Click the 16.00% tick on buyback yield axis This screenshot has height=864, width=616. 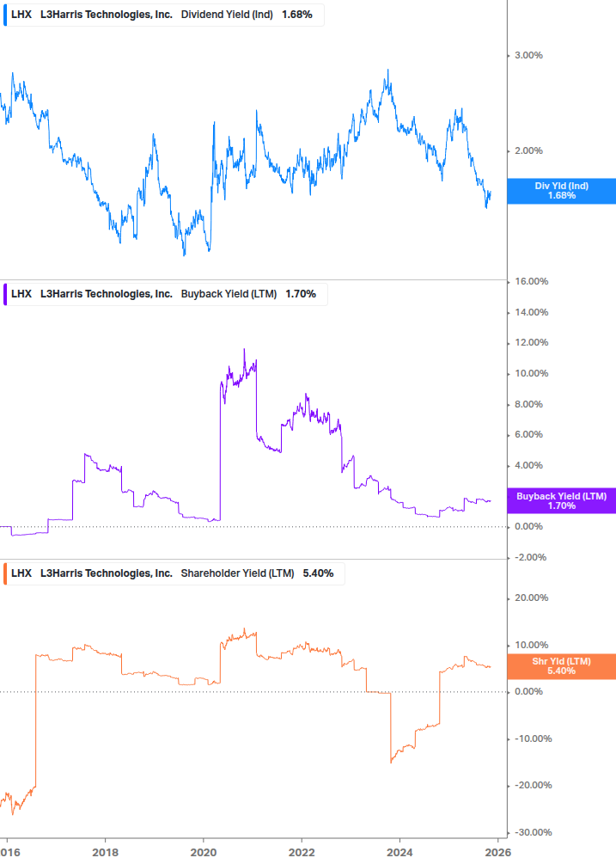coord(531,282)
